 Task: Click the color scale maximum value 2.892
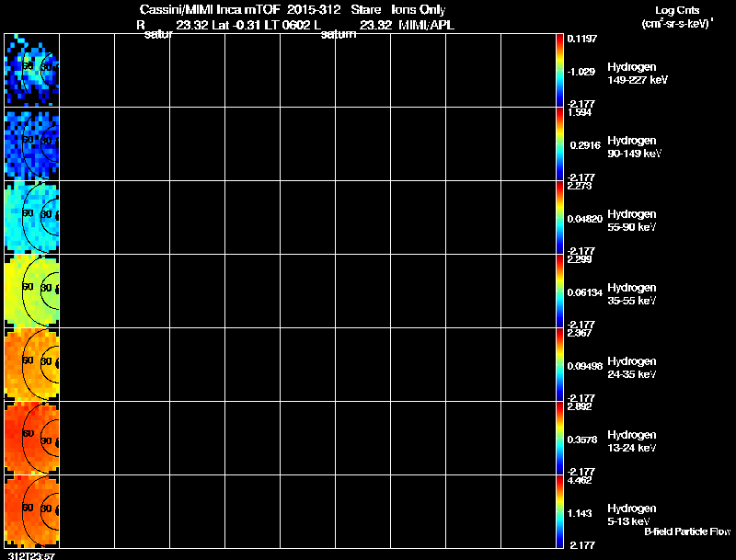point(580,406)
